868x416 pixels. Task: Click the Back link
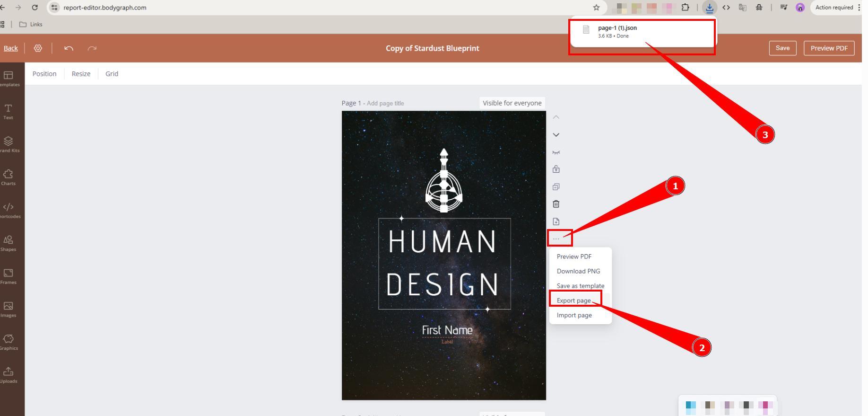tap(10, 48)
